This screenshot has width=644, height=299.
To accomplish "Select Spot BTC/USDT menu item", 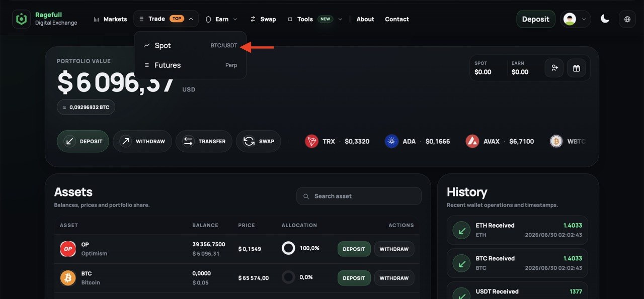I will [x=190, y=45].
